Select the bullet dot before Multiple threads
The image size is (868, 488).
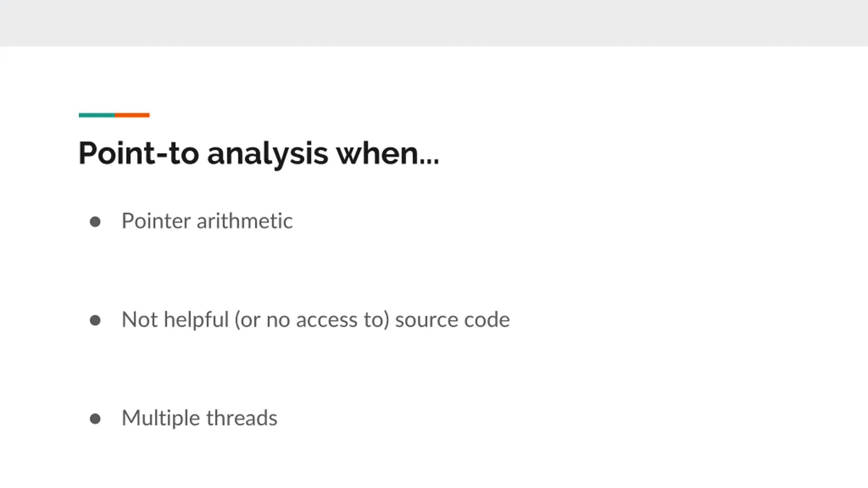coord(95,419)
